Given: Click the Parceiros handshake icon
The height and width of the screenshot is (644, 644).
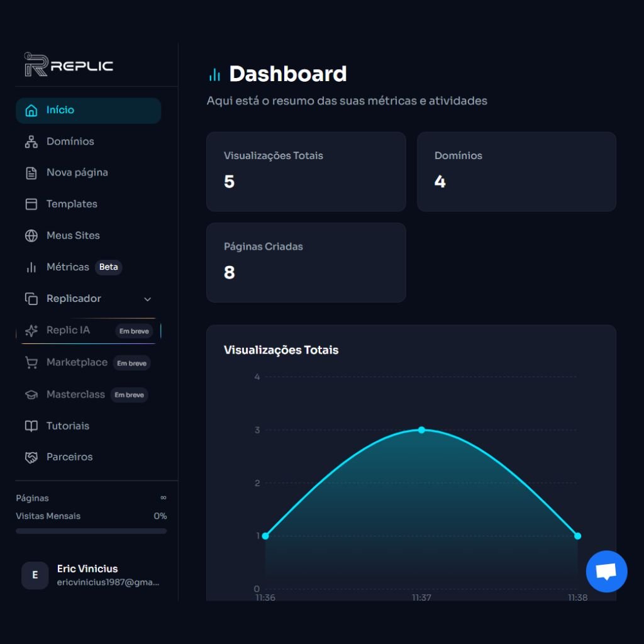Looking at the screenshot, I should (31, 458).
